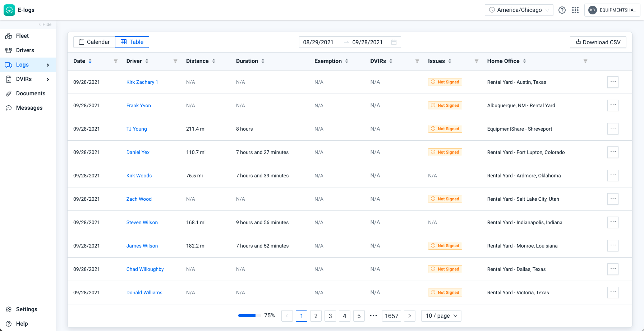644x331 pixels.
Task: Sort by Driver column arrows
Action: pos(147,61)
